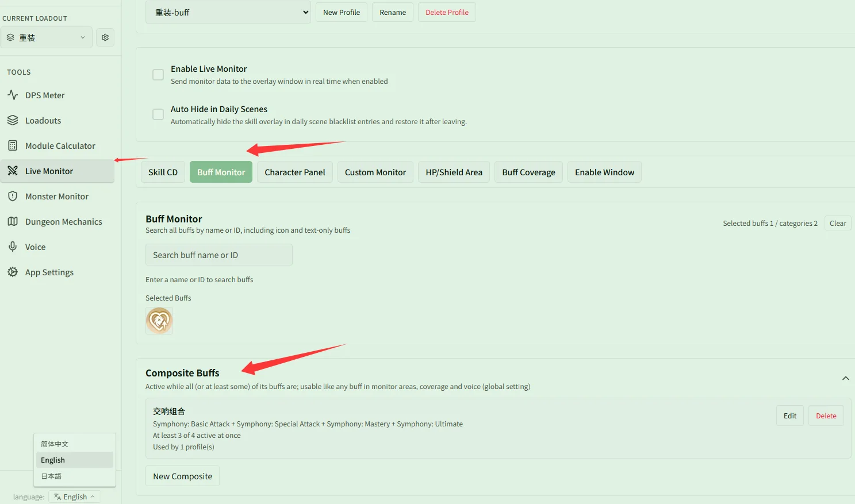This screenshot has height=504, width=855.
Task: Click the translate icon beside language
Action: [57, 497]
